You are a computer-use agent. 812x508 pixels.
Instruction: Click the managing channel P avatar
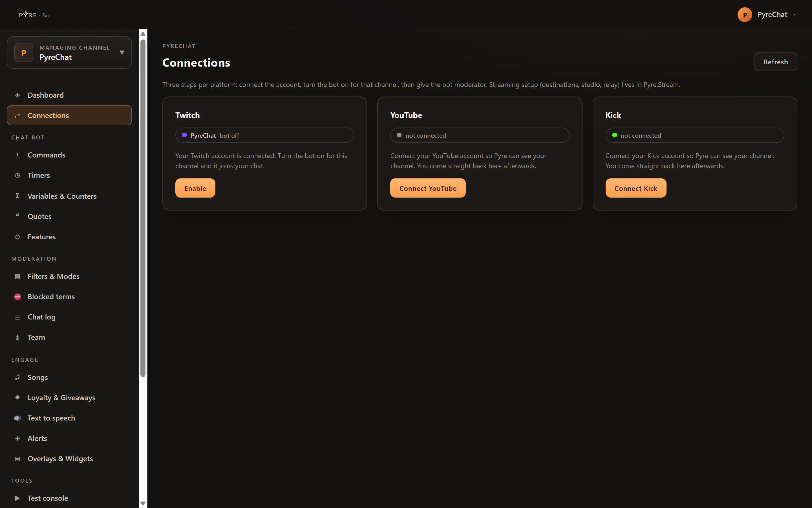tap(23, 53)
